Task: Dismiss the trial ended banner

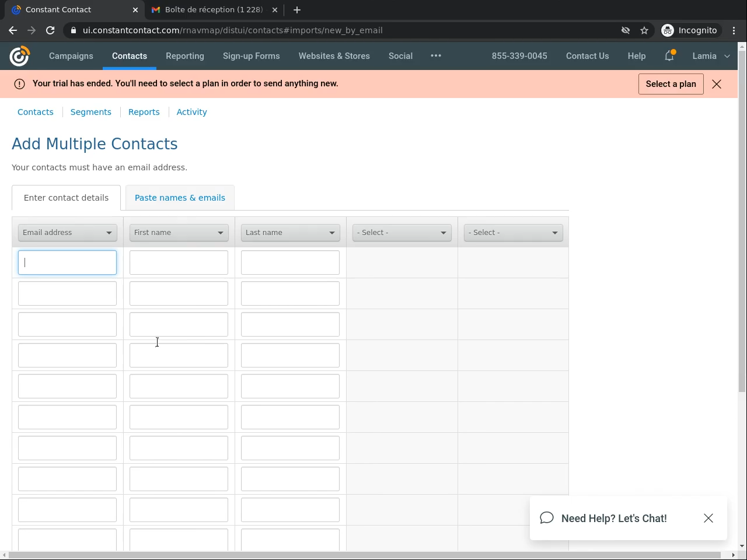Action: click(x=717, y=84)
